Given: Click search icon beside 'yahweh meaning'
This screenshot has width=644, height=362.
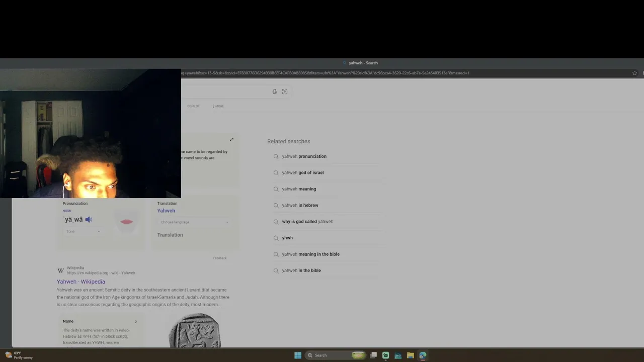Looking at the screenshot, I should (x=276, y=189).
